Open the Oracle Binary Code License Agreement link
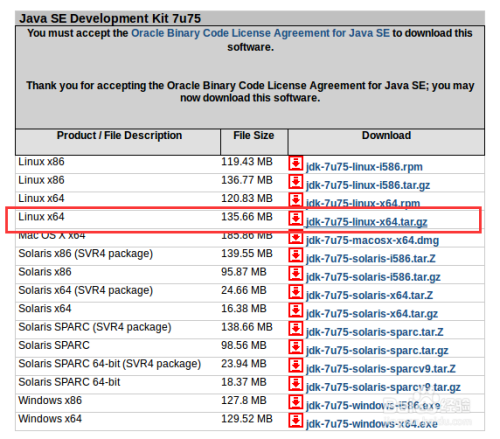The image size is (500, 439). coord(260,33)
